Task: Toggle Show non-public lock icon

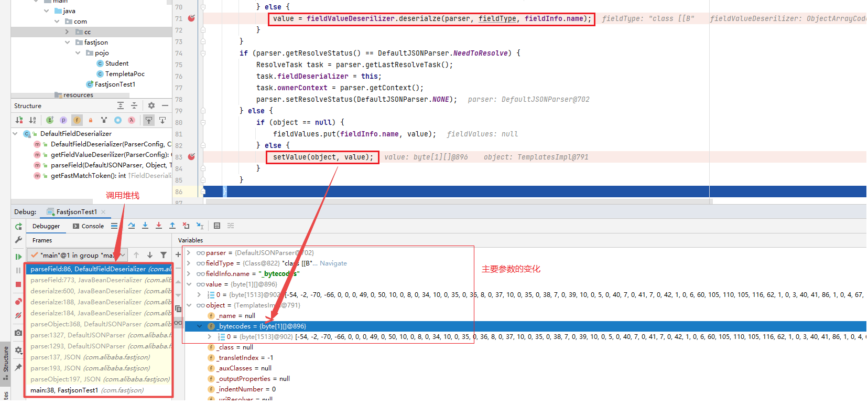Action: pyautogui.click(x=91, y=120)
